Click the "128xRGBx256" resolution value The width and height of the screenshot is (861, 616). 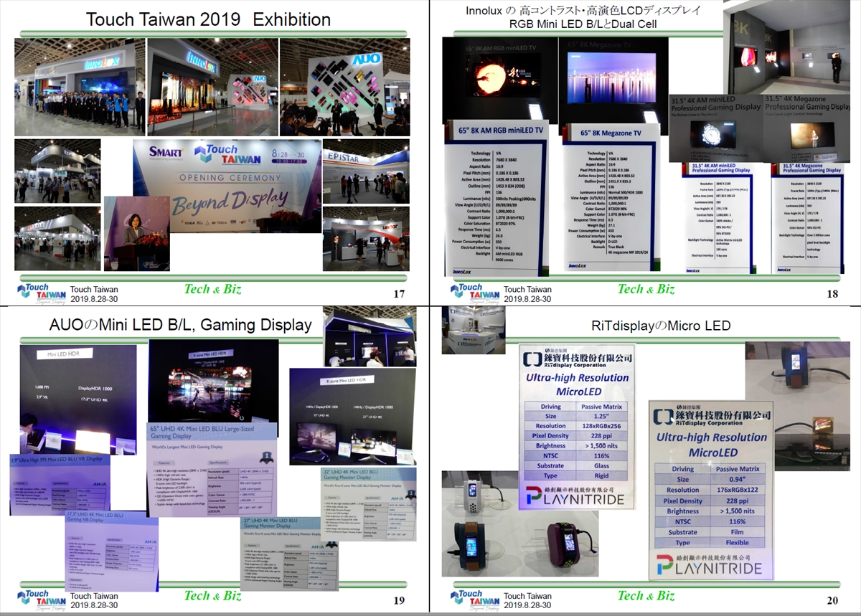click(x=601, y=425)
